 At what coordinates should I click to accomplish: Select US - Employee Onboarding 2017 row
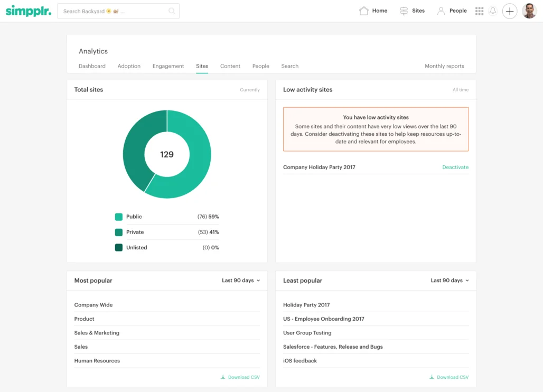click(x=376, y=319)
